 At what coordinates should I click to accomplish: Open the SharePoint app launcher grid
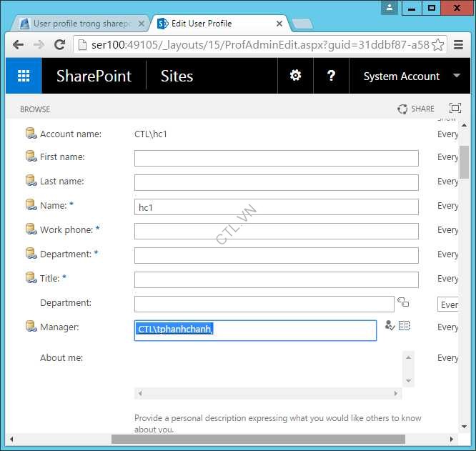pyautogui.click(x=24, y=76)
